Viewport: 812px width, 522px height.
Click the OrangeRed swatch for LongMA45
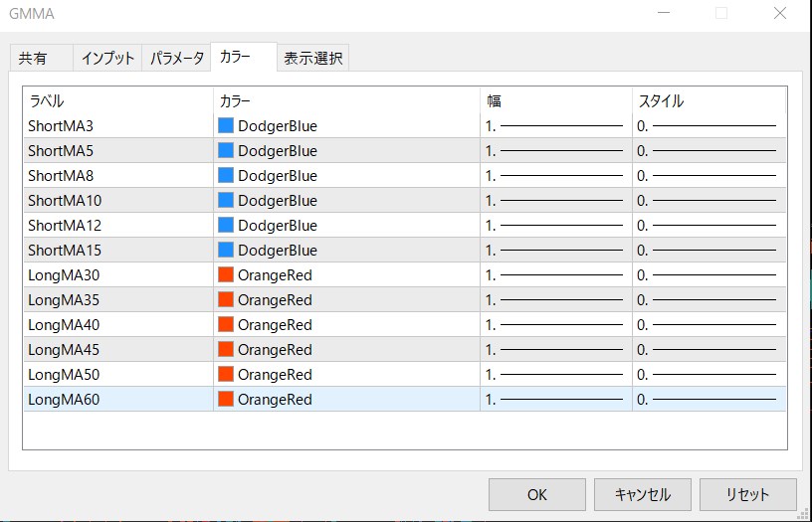[226, 349]
